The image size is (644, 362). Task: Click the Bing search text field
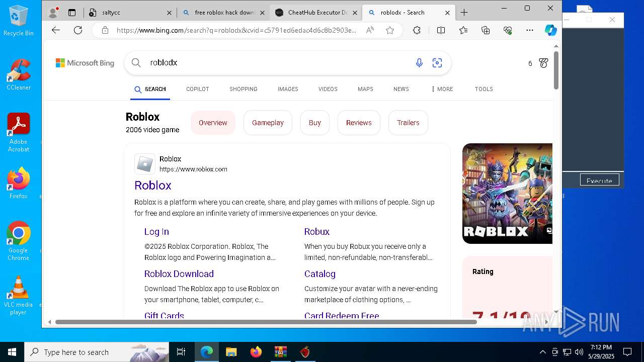(279, 63)
